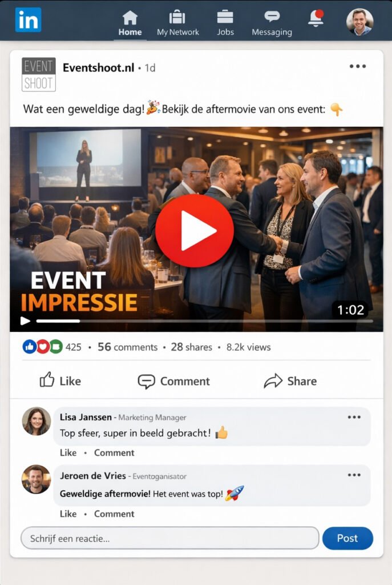
Task: Open the notifications bell icon
Action: (x=316, y=18)
